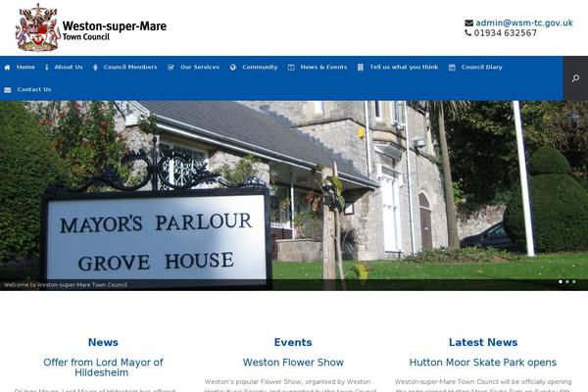588x392 pixels.
Task: Click the News section heading
Action: (103, 342)
